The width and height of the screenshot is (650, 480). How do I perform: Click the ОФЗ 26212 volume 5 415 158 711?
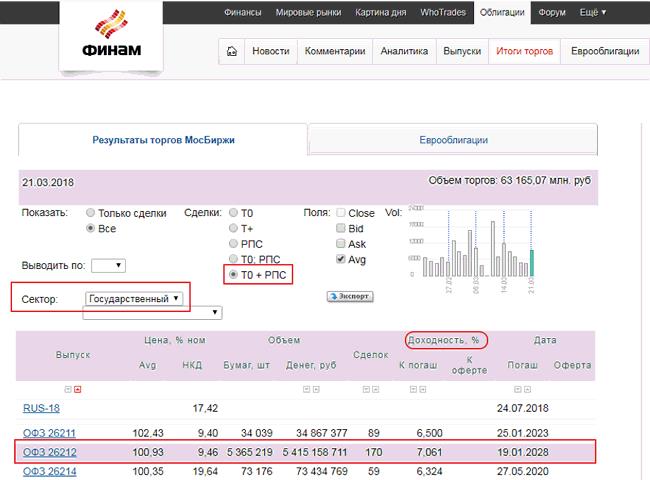(x=315, y=452)
